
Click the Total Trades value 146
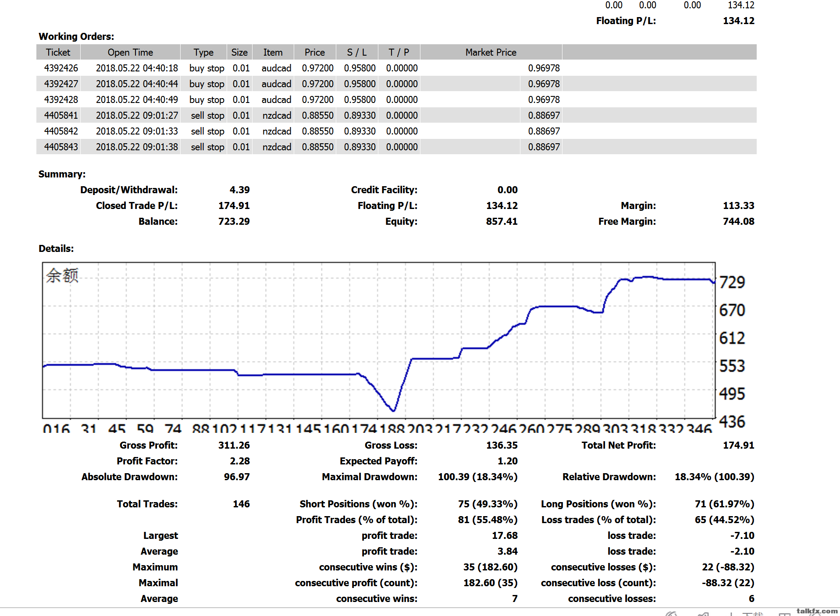pyautogui.click(x=241, y=504)
